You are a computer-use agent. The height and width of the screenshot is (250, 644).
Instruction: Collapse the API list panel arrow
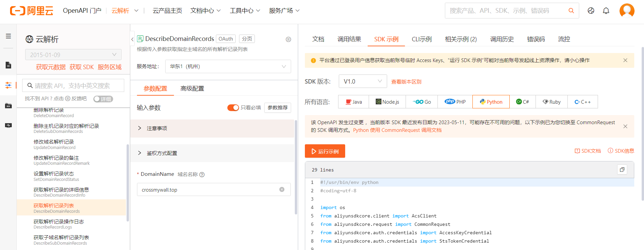[132, 39]
